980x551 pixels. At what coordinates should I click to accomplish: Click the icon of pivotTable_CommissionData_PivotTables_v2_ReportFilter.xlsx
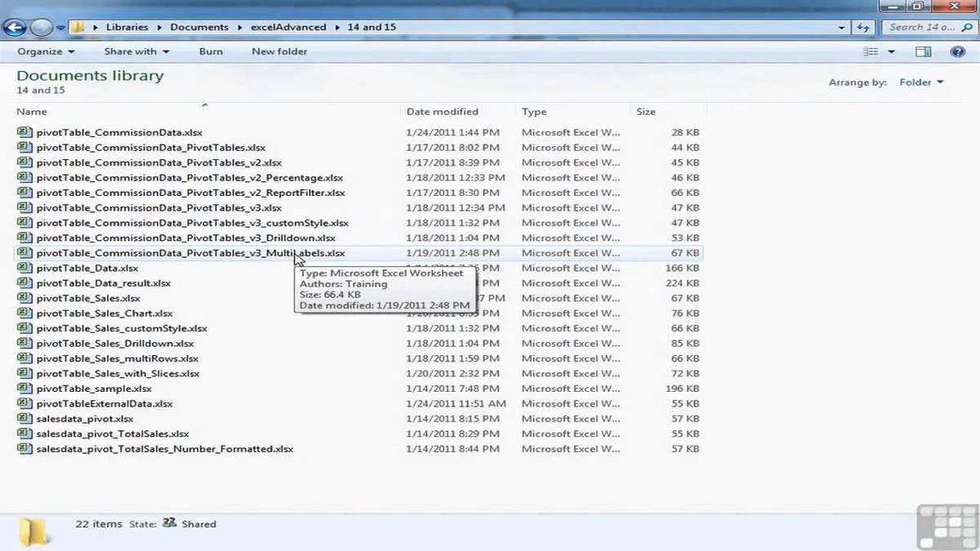click(x=24, y=193)
